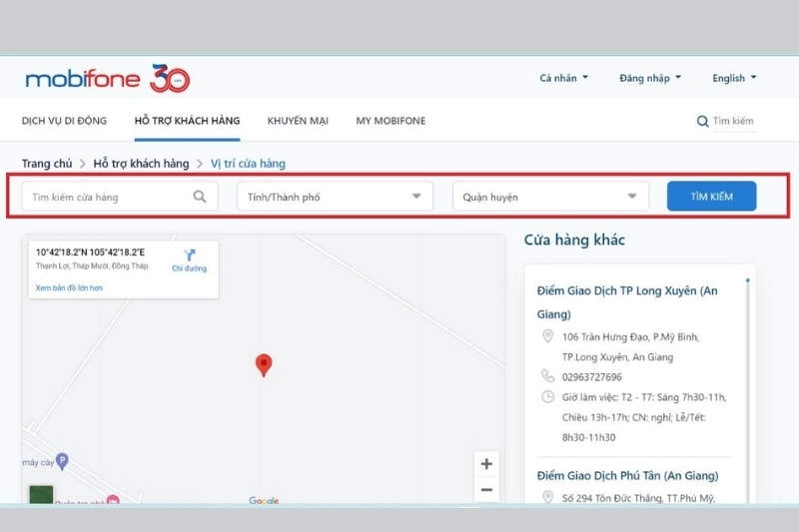Click location pin icon beside 106 Trần Hưng Đạo

(547, 336)
